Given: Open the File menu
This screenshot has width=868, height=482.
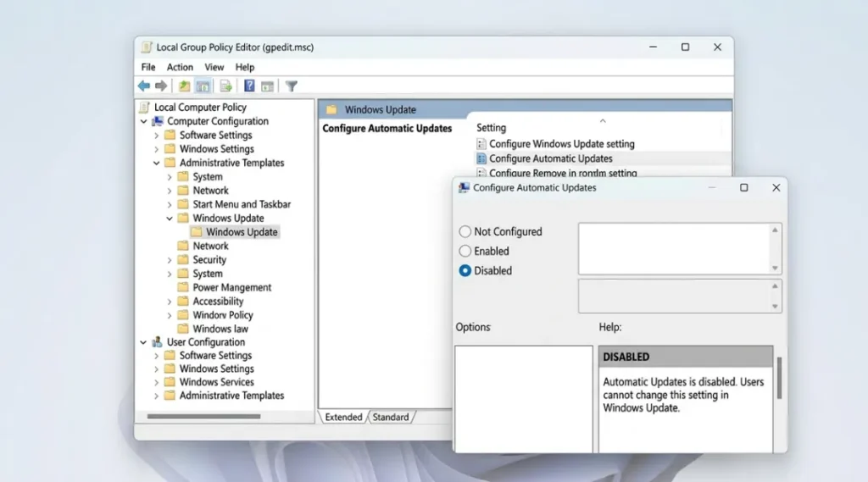Looking at the screenshot, I should (x=148, y=67).
